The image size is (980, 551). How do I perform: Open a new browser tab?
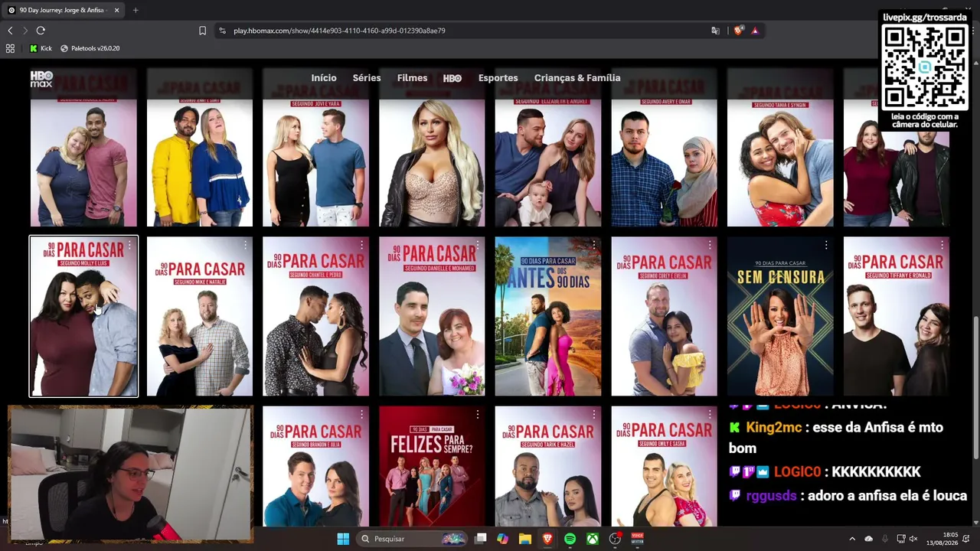136,10
